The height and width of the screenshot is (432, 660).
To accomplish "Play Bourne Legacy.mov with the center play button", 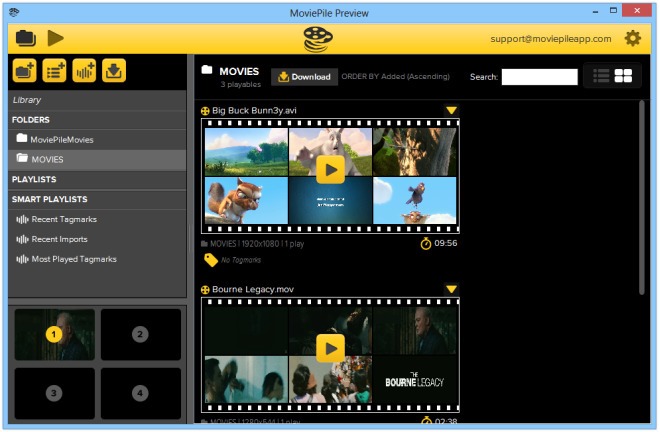I will (x=330, y=349).
